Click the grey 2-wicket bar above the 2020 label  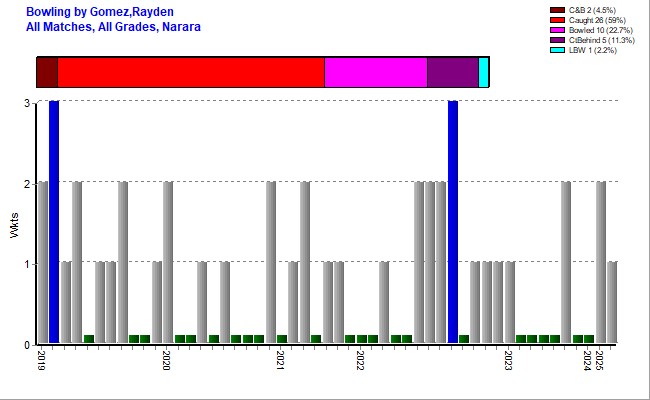pos(168,262)
